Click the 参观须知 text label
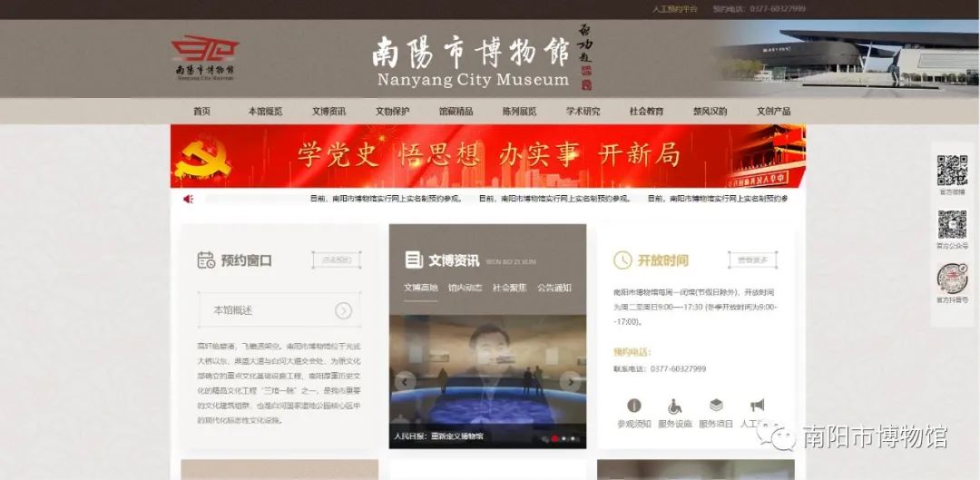 pyautogui.click(x=633, y=424)
